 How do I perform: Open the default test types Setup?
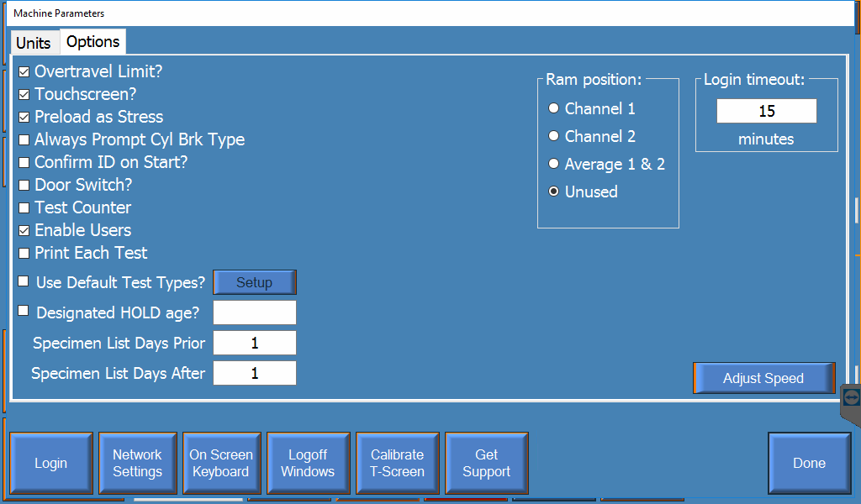pyautogui.click(x=254, y=282)
